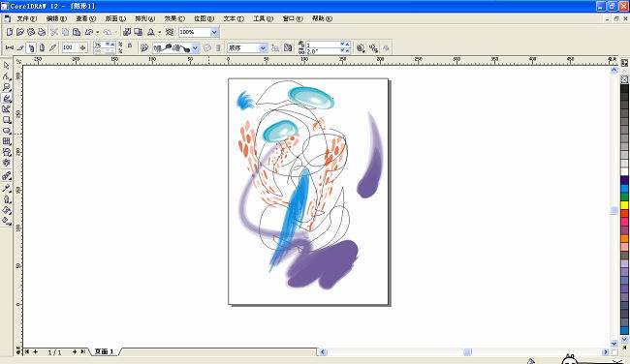Open the Fill tool flyout
630x364 pixels.
click(x=7, y=209)
